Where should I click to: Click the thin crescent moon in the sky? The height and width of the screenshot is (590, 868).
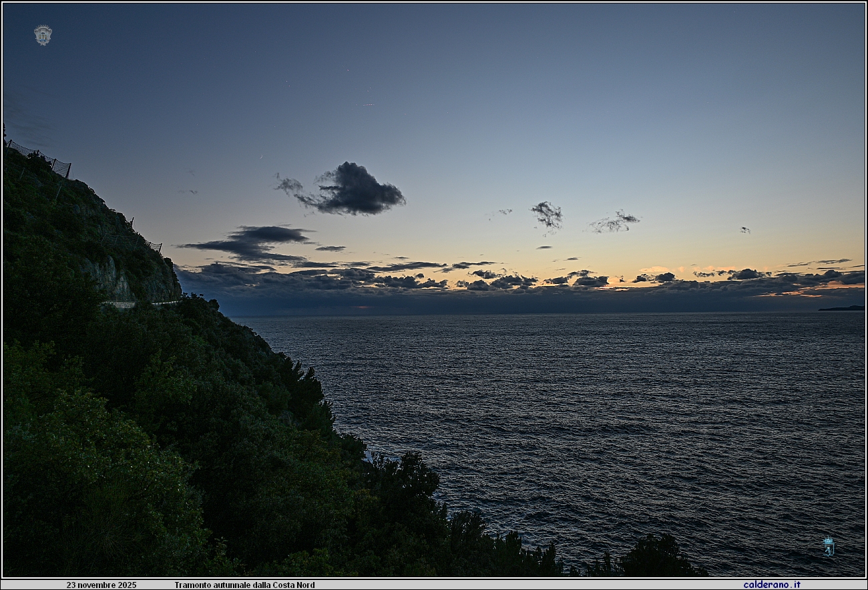tap(261, 158)
